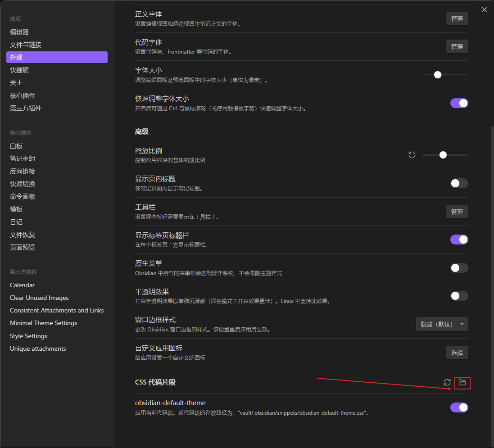Image resolution: width=494 pixels, height=448 pixels.
Task: Open Minimal Theme Settings plugin tab
Action: coord(43,323)
